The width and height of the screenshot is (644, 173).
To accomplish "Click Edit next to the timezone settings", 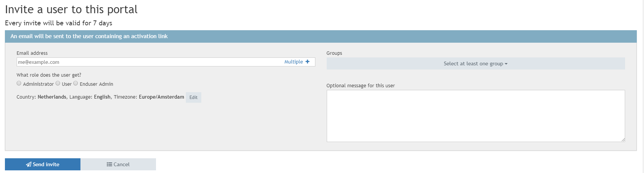I will (193, 97).
